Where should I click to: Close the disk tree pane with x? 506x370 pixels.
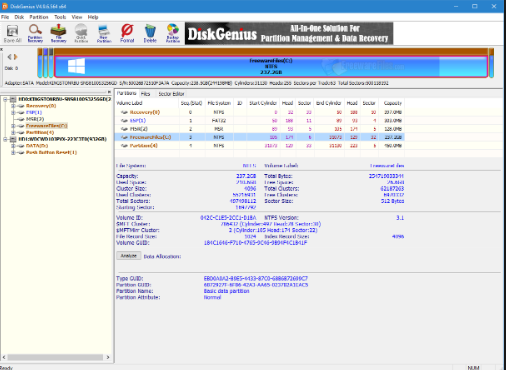click(109, 92)
